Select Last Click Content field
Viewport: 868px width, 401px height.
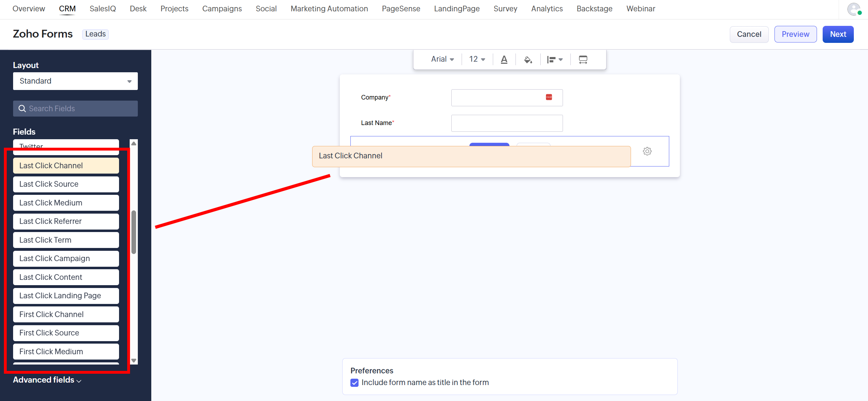(x=66, y=277)
